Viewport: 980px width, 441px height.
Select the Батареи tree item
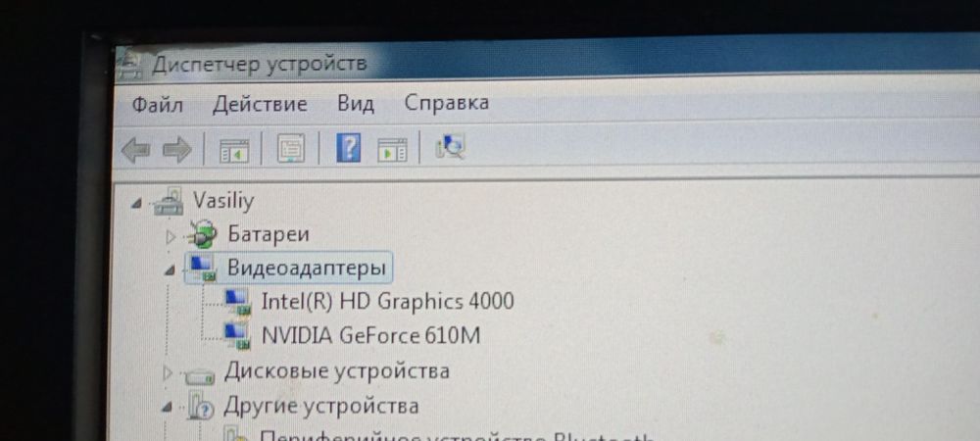269,234
